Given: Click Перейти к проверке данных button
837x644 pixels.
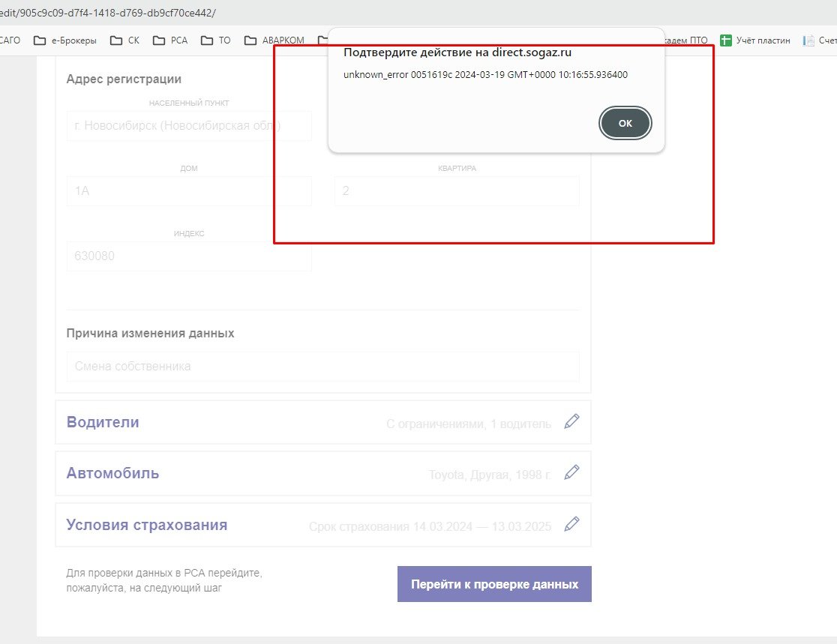Looking at the screenshot, I should pos(494,584).
